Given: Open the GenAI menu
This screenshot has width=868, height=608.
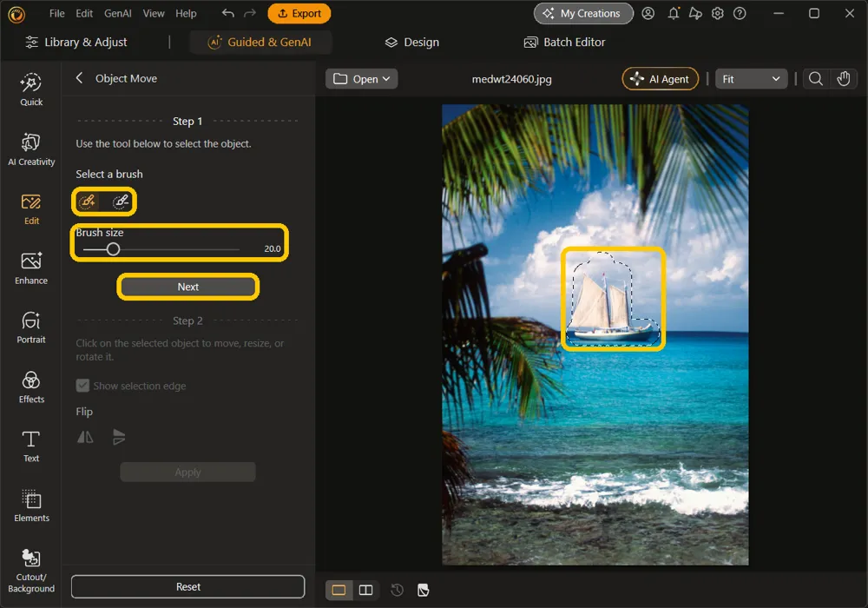Looking at the screenshot, I should [x=118, y=13].
